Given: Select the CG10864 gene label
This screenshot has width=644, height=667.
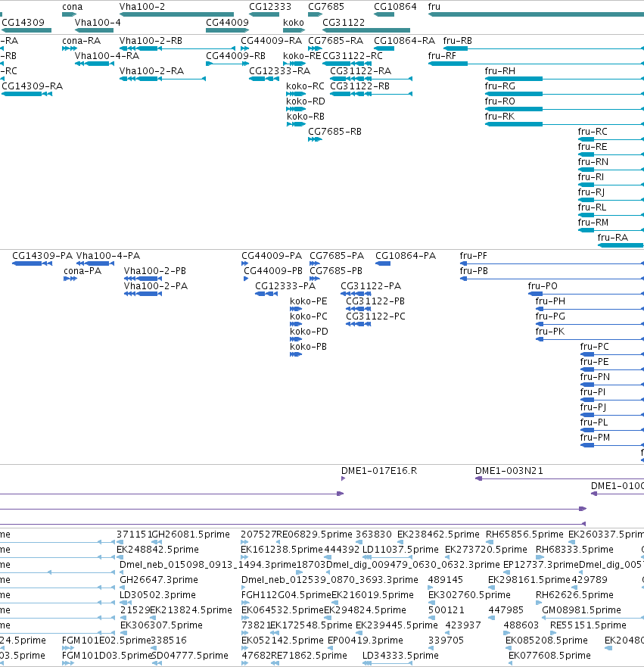Looking at the screenshot, I should (x=395, y=7).
